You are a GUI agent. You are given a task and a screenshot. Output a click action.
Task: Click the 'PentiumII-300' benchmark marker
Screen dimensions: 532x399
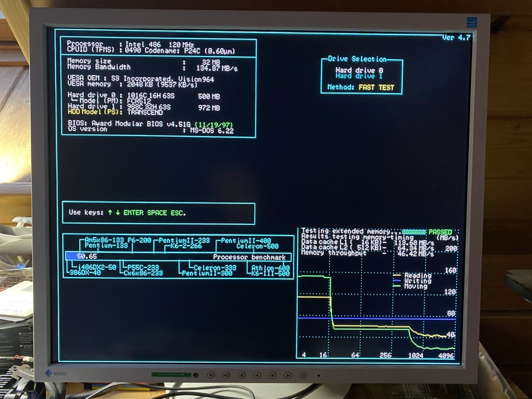point(207,273)
